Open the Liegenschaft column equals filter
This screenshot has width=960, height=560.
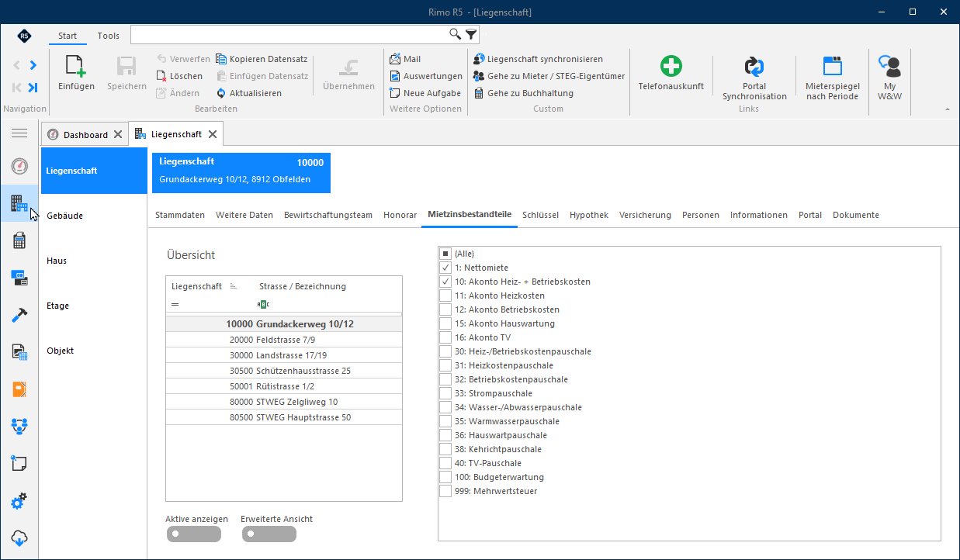175,304
